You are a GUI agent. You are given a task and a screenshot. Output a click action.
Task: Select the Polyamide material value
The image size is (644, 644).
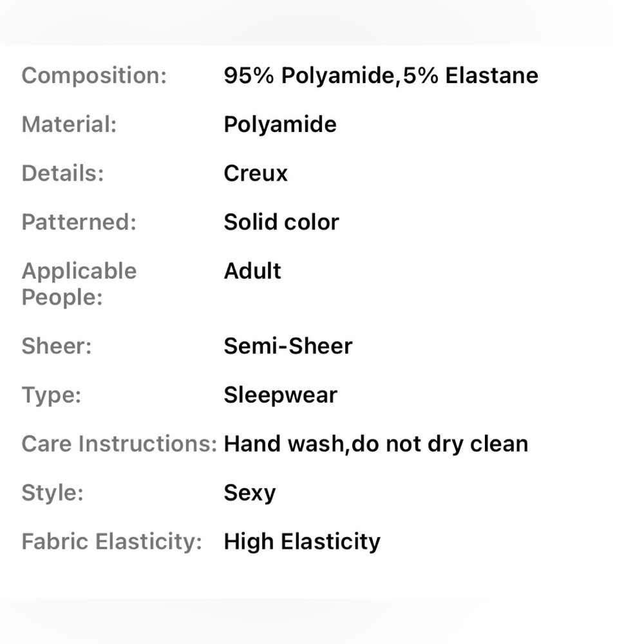pos(280,125)
